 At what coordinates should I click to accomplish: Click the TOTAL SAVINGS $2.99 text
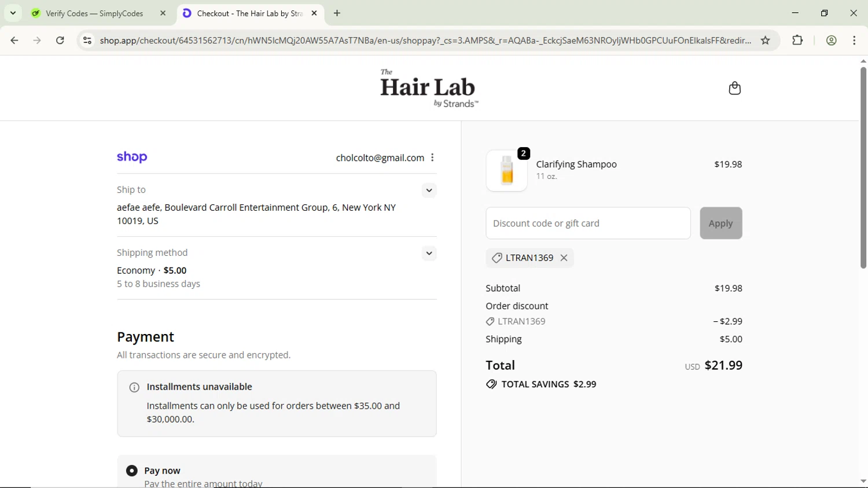[x=549, y=384]
